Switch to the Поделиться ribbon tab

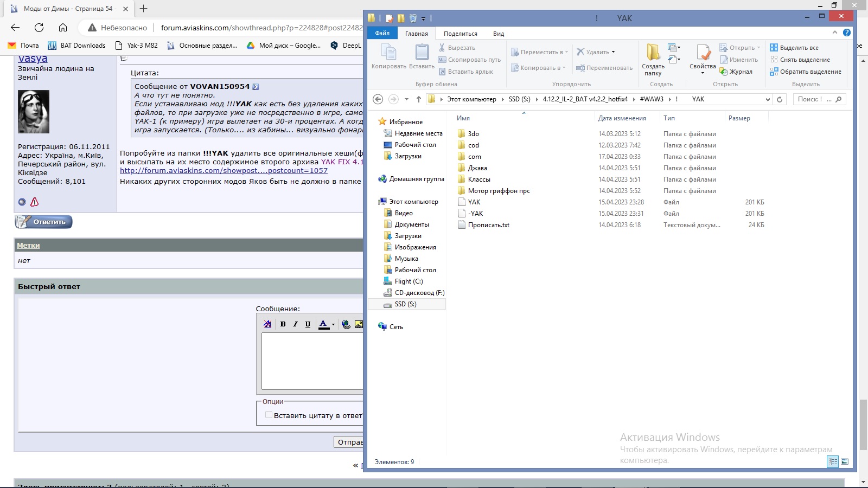pos(460,34)
